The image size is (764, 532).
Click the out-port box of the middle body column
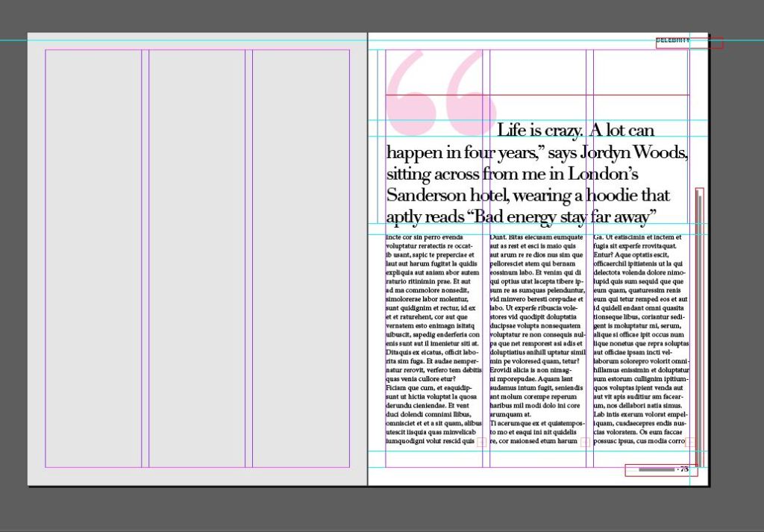[x=585, y=442]
